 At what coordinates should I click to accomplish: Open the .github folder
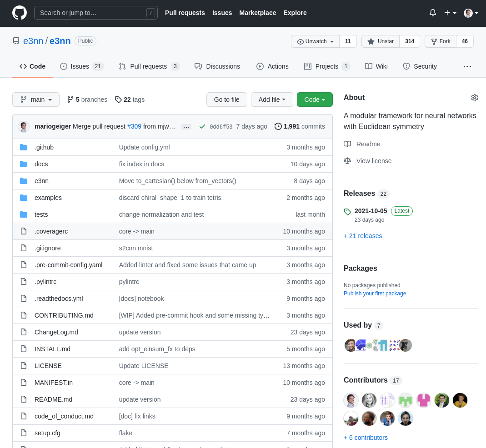click(44, 147)
